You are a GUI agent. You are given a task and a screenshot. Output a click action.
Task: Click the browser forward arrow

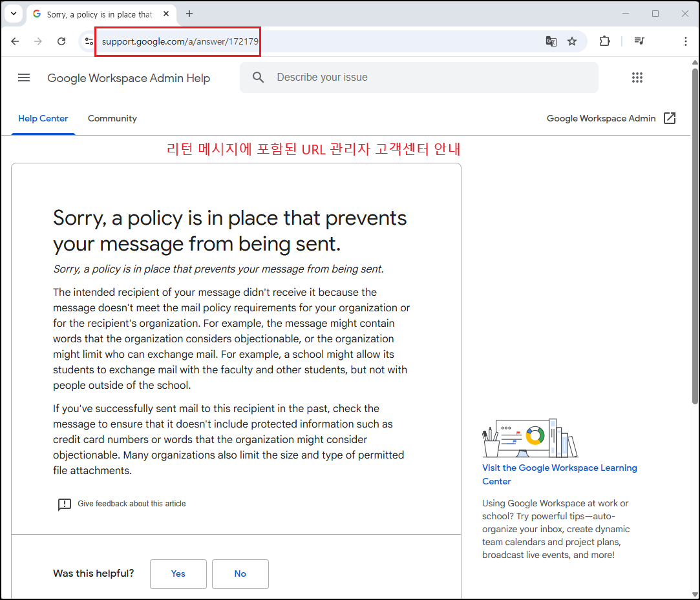click(38, 41)
